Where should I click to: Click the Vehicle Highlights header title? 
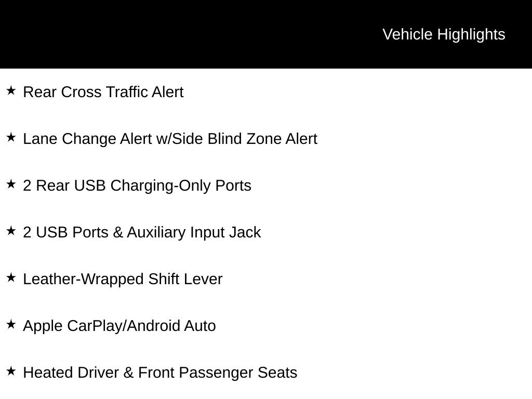tap(444, 34)
